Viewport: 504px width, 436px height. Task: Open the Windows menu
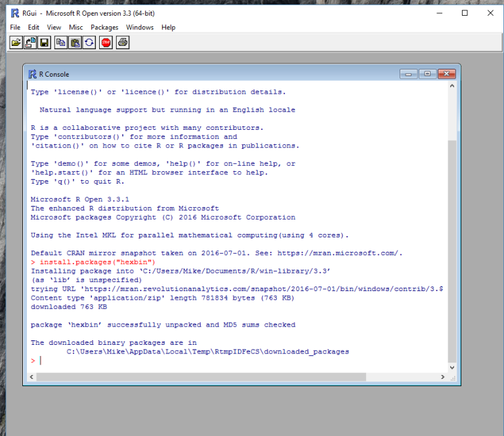click(140, 28)
